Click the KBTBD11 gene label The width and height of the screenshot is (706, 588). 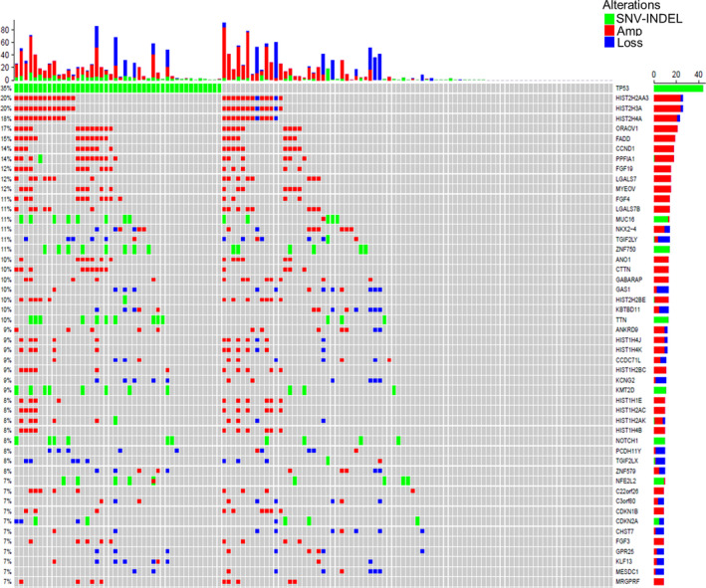tap(627, 310)
